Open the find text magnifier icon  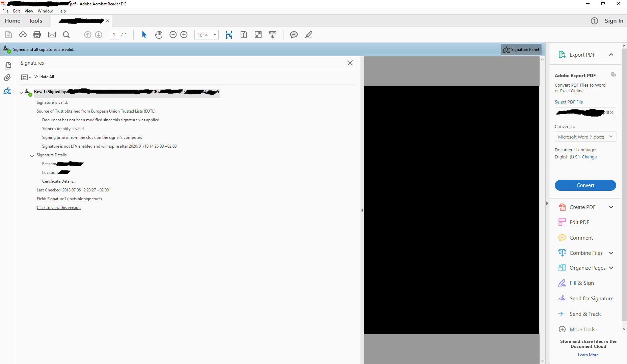point(66,35)
